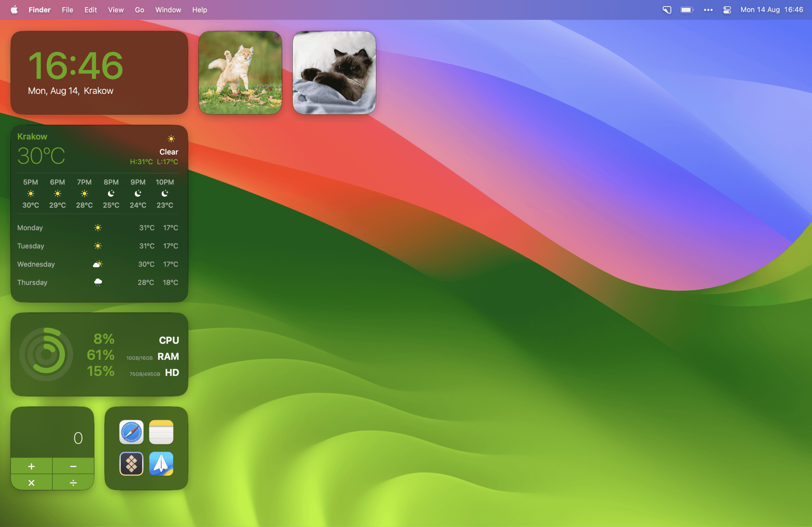
Task: Click the 9PM moon forecast icon
Action: pos(138,193)
